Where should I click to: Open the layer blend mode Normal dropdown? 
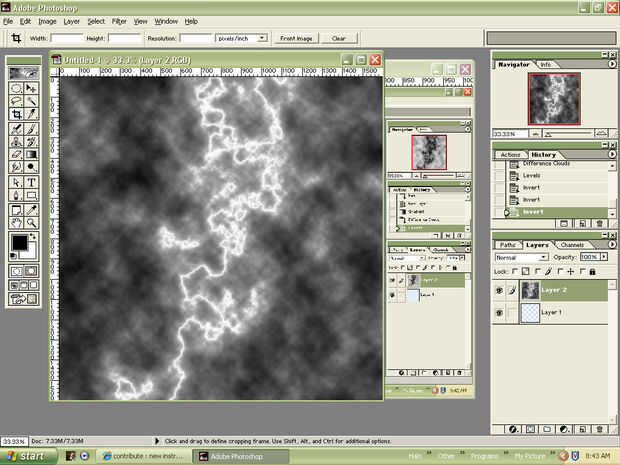click(x=520, y=257)
